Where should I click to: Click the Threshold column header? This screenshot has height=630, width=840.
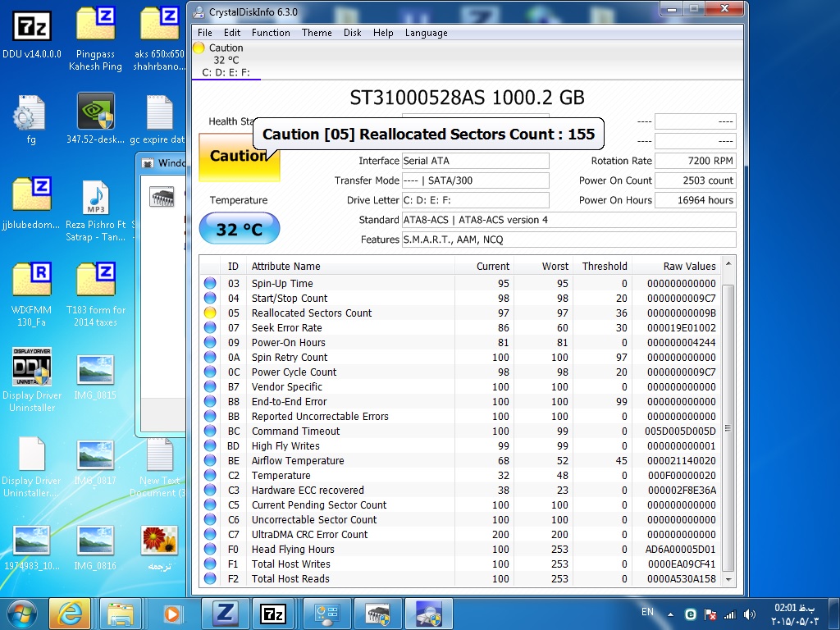tap(602, 267)
